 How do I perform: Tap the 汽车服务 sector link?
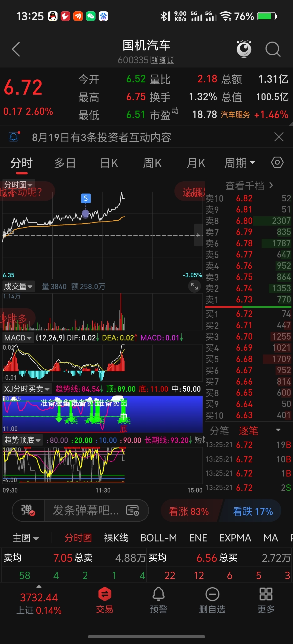point(235,115)
